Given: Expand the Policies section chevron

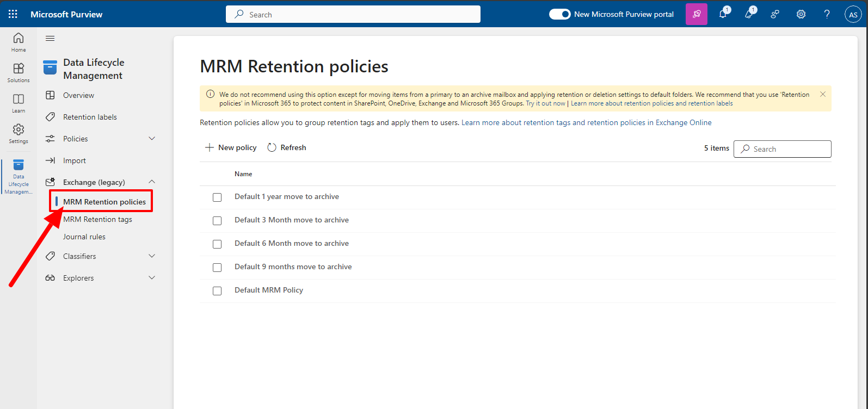Looking at the screenshot, I should pyautogui.click(x=152, y=139).
